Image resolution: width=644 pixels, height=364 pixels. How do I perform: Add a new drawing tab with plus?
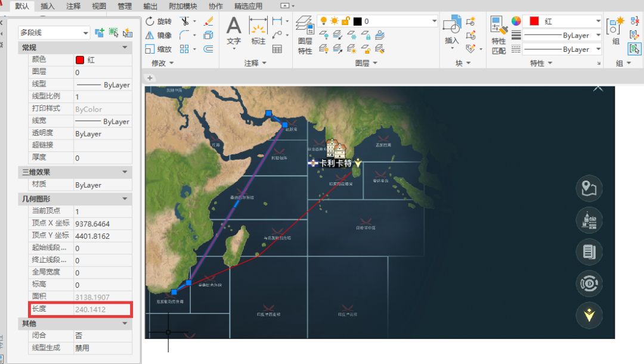tap(150, 78)
